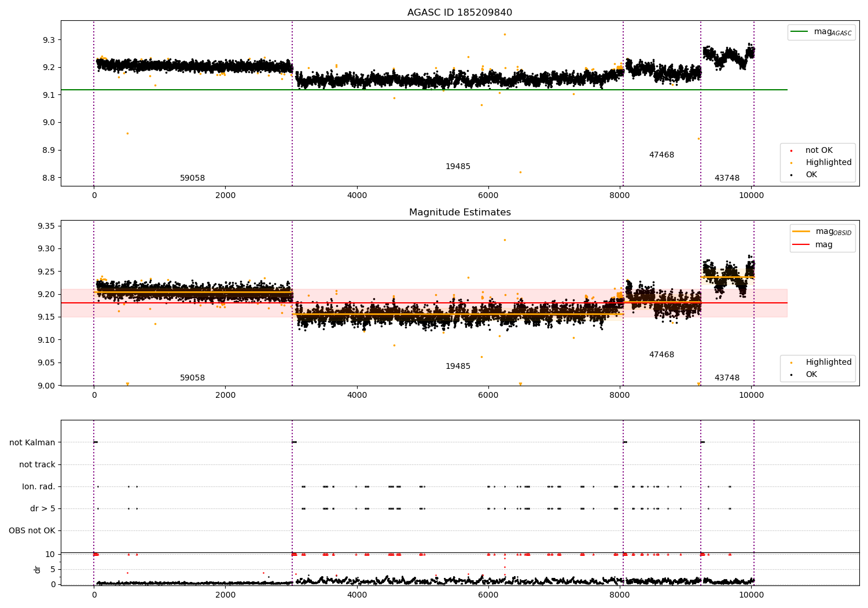Click the 4000 x-tick label in Magnitude Estimates plot
868x608 pixels.
click(x=357, y=395)
